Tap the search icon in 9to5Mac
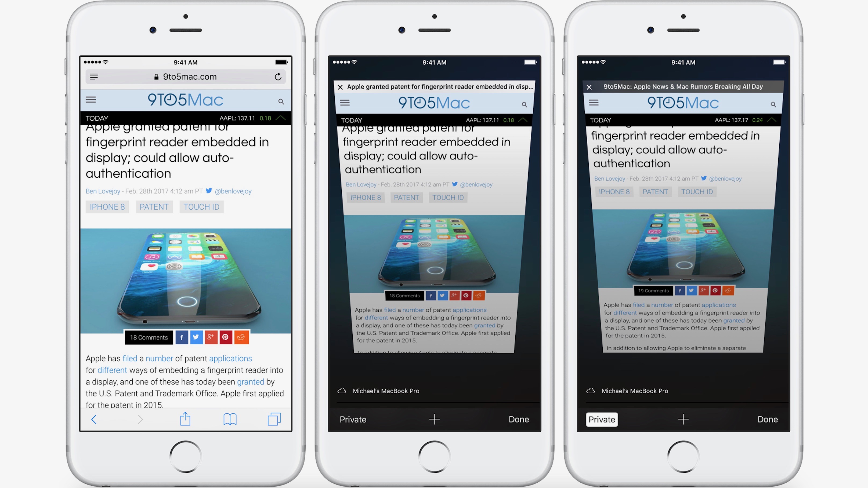 pyautogui.click(x=280, y=101)
